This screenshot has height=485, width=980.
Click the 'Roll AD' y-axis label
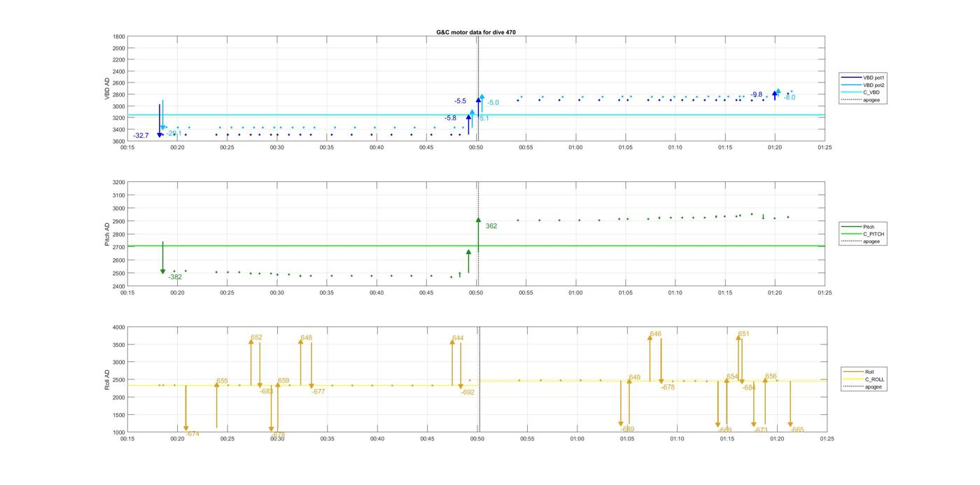point(107,380)
